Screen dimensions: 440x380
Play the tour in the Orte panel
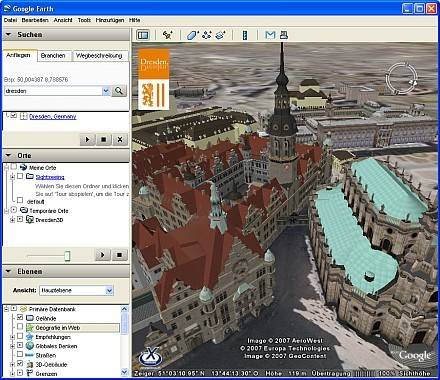(x=103, y=255)
